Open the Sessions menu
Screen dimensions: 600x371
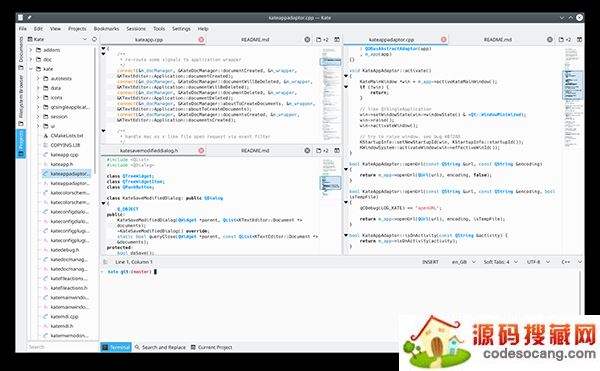pos(136,29)
